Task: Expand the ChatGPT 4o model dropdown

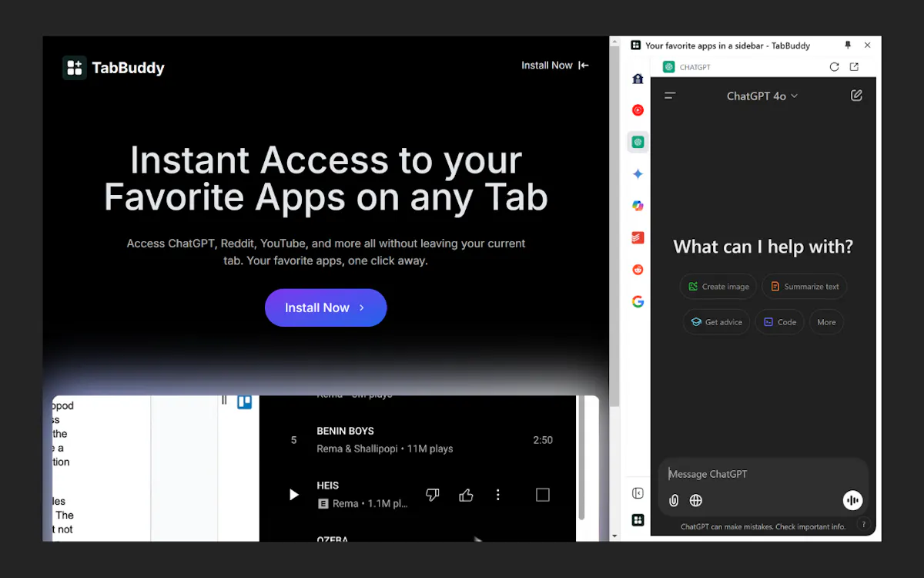Action: (762, 96)
